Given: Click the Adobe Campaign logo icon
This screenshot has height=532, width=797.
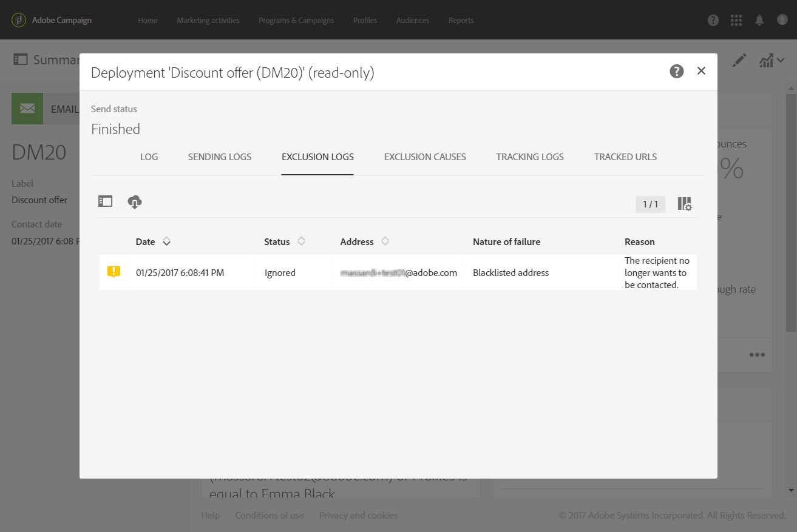Looking at the screenshot, I should click(19, 20).
